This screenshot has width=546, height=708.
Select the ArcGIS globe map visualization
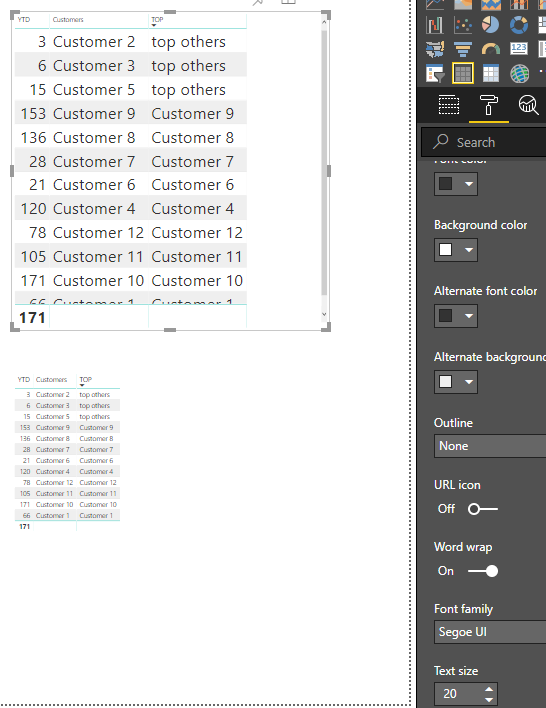point(519,74)
